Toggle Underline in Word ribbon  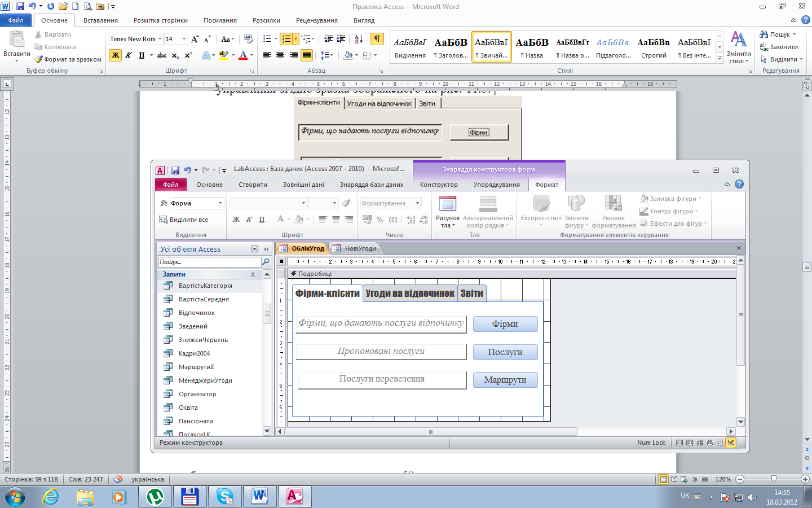pyautogui.click(x=142, y=55)
